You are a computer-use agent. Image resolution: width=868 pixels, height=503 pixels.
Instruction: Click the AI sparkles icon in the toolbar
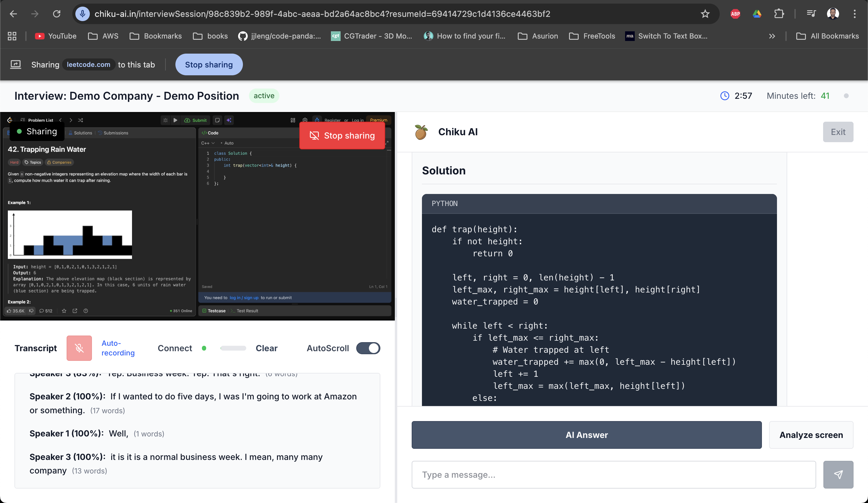coord(229,120)
